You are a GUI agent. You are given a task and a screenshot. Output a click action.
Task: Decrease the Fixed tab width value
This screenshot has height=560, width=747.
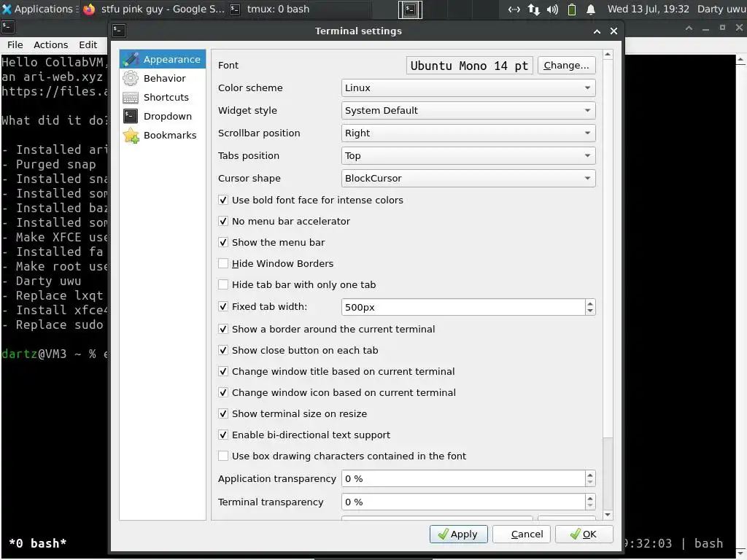[x=590, y=311]
